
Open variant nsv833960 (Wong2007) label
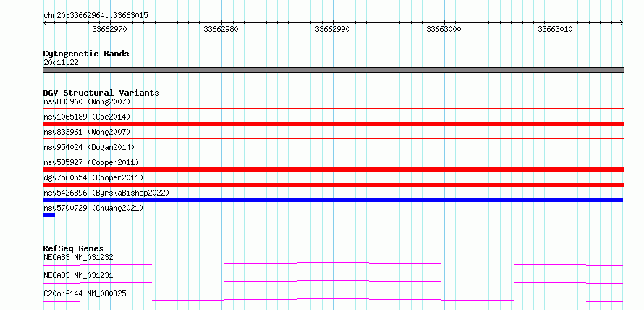[x=87, y=101]
